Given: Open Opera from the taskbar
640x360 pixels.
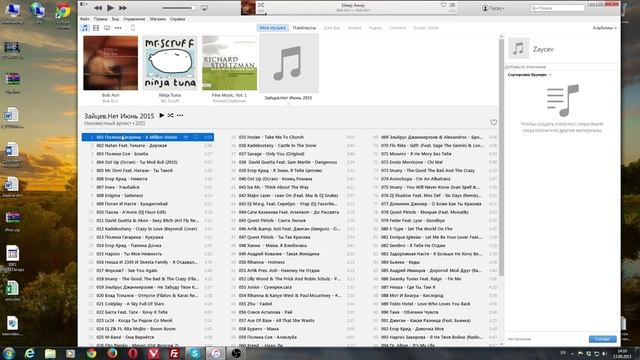Looking at the screenshot, I should pos(133,353).
